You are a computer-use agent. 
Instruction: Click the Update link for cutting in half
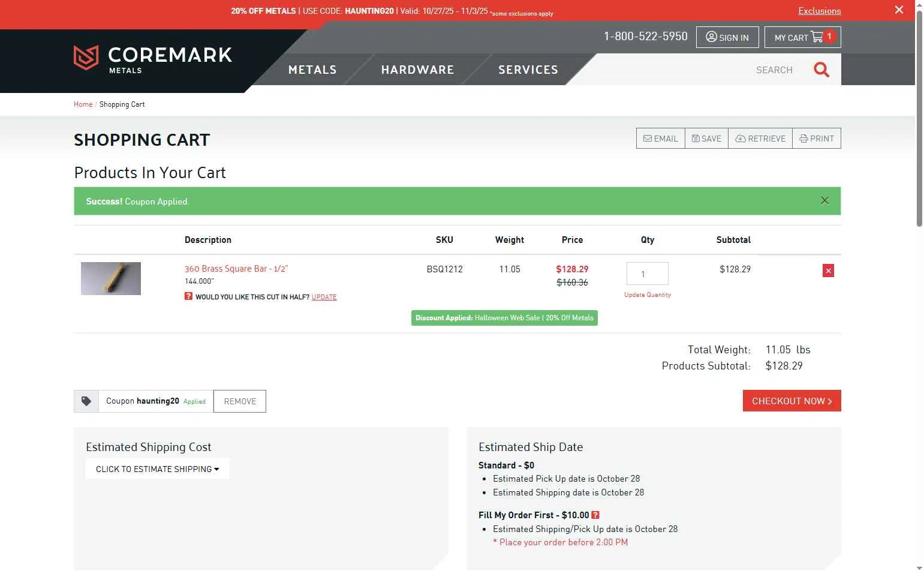coord(324,297)
